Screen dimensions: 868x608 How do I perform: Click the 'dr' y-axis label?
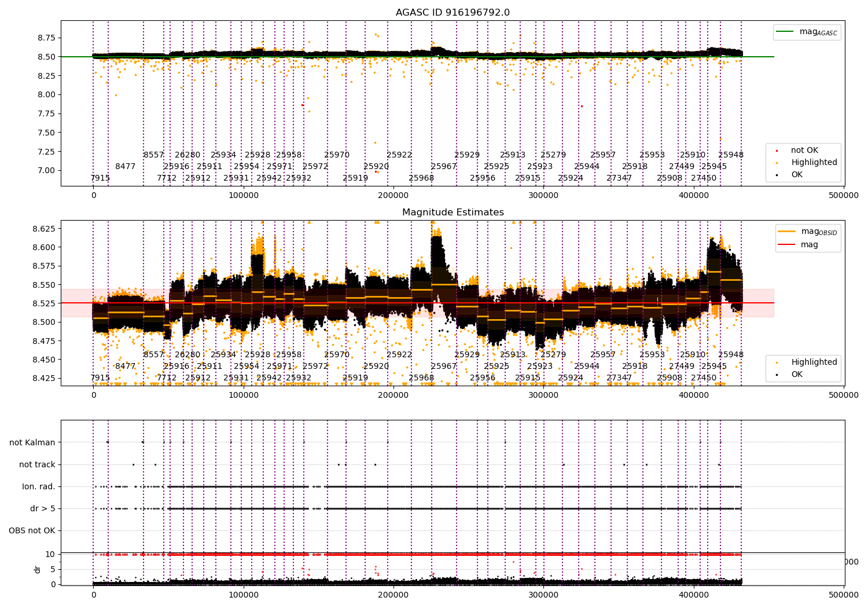click(x=38, y=569)
